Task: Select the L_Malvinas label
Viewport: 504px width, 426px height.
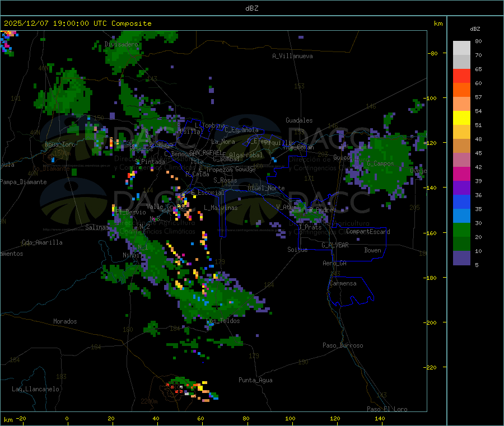Action: 221,208
